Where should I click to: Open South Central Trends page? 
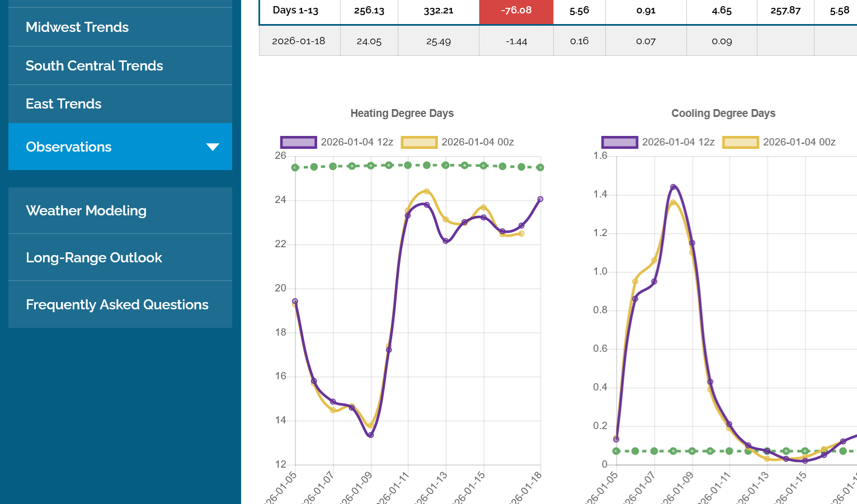pos(94,65)
